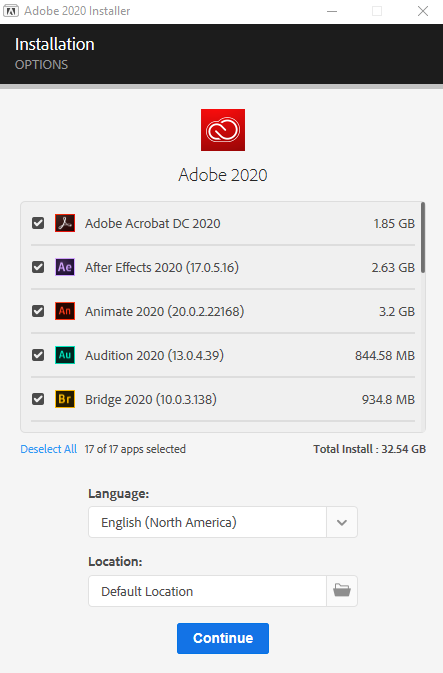443x673 pixels.
Task: Click the Audition Au icon
Action: (65, 355)
